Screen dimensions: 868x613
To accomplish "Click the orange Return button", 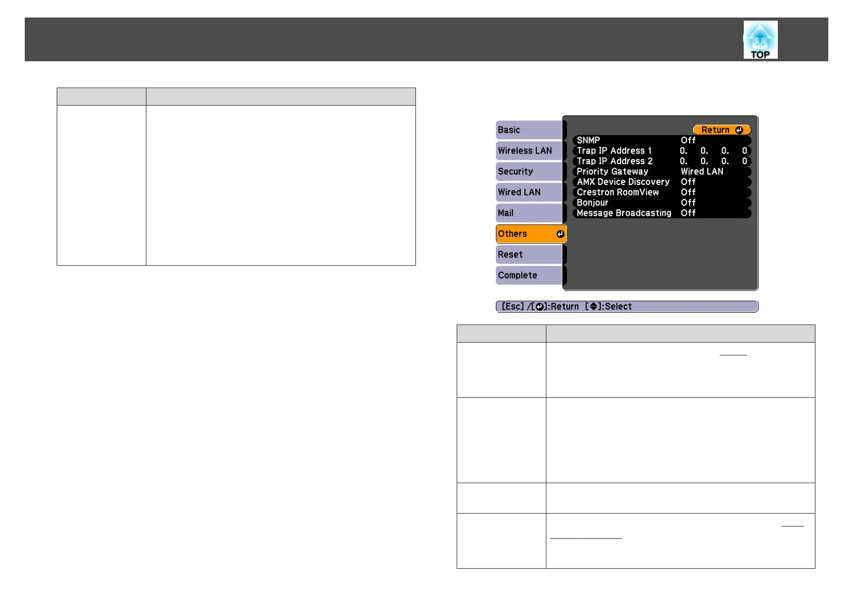I will (722, 130).
